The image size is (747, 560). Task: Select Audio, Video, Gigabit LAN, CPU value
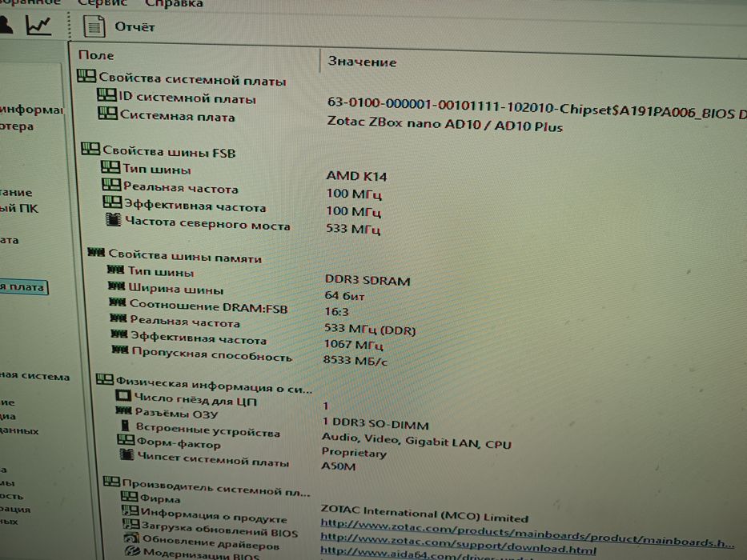416,441
